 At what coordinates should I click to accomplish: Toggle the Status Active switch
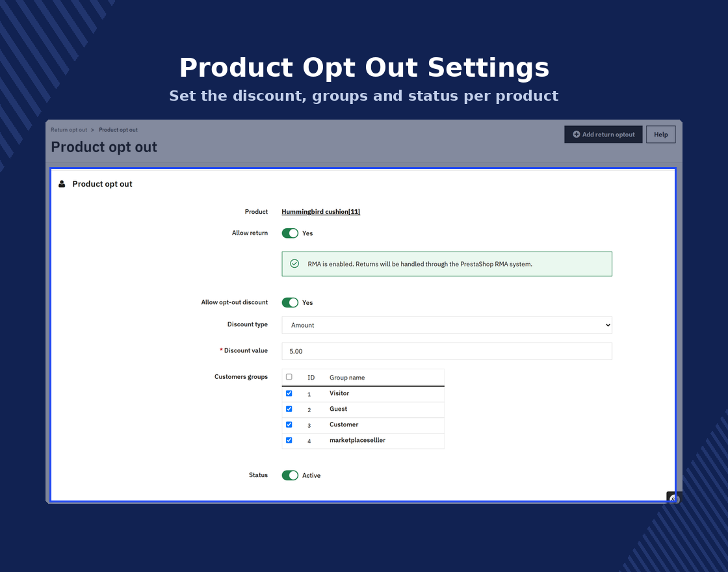click(290, 475)
